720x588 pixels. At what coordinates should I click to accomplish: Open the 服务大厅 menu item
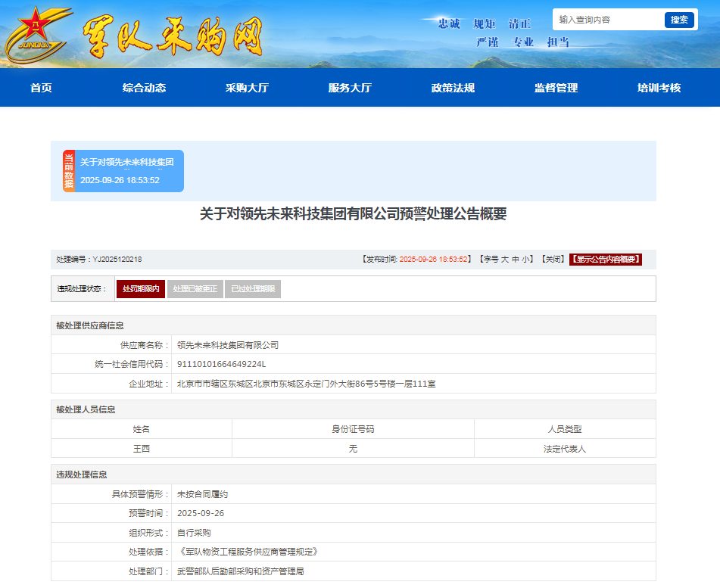[x=350, y=88]
